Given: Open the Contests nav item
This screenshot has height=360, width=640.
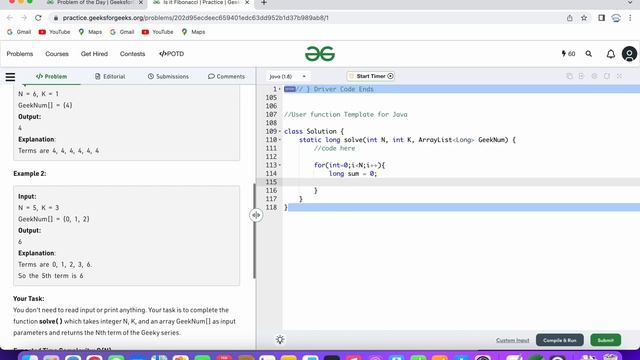Looking at the screenshot, I should pos(132,54).
